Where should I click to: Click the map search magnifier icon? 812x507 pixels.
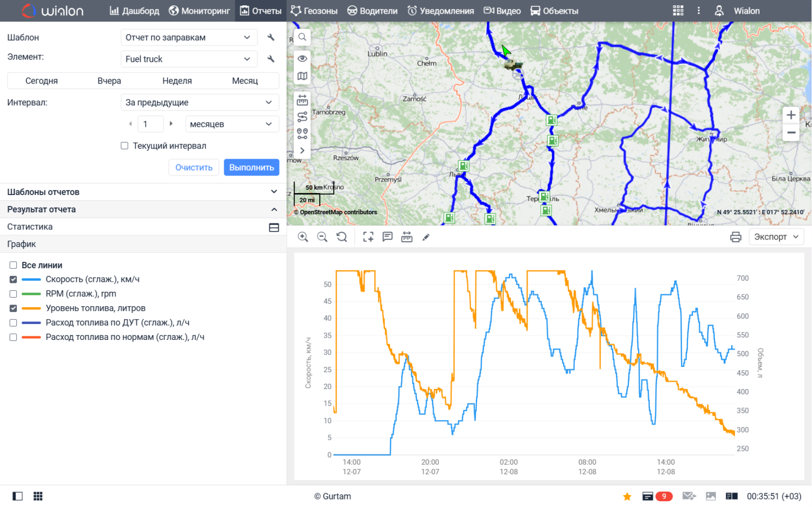302,37
